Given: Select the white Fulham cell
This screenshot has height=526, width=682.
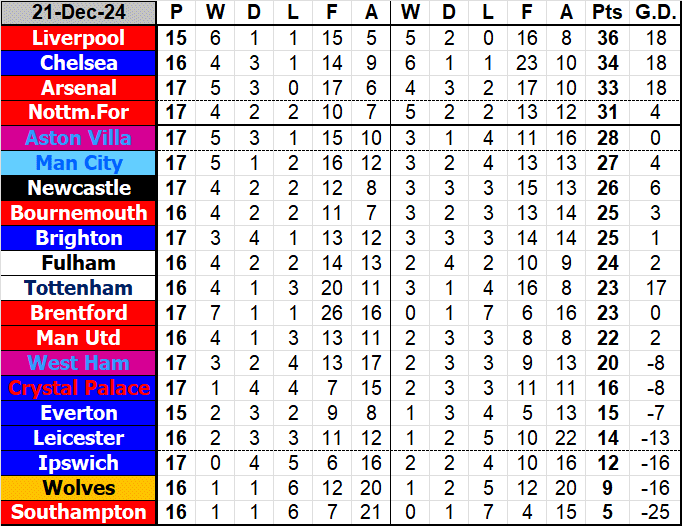Looking at the screenshot, I should pyautogui.click(x=79, y=263).
